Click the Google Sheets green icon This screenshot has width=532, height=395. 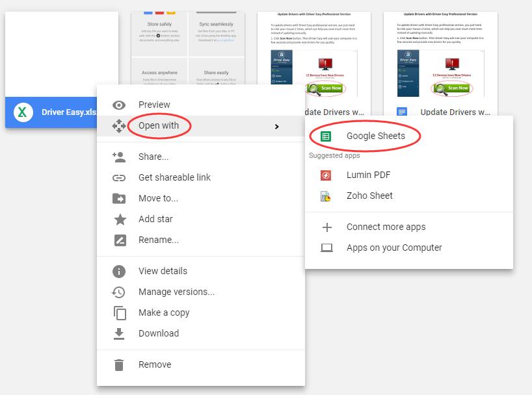[326, 136]
